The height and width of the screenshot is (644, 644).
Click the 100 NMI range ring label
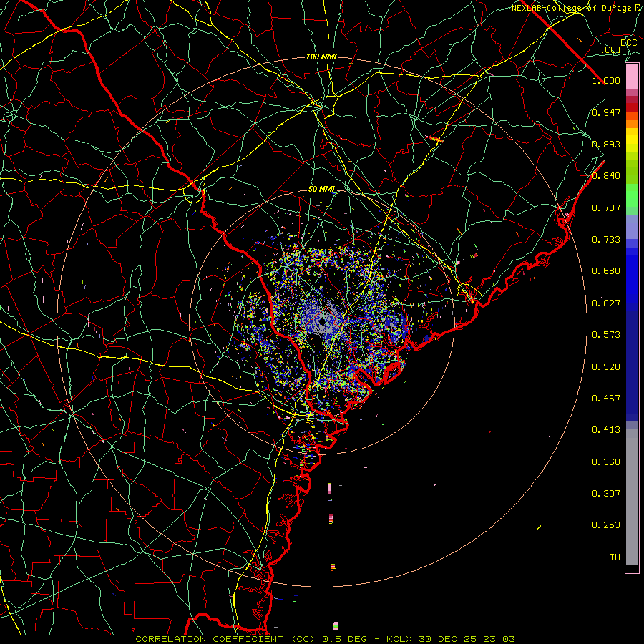(x=321, y=57)
